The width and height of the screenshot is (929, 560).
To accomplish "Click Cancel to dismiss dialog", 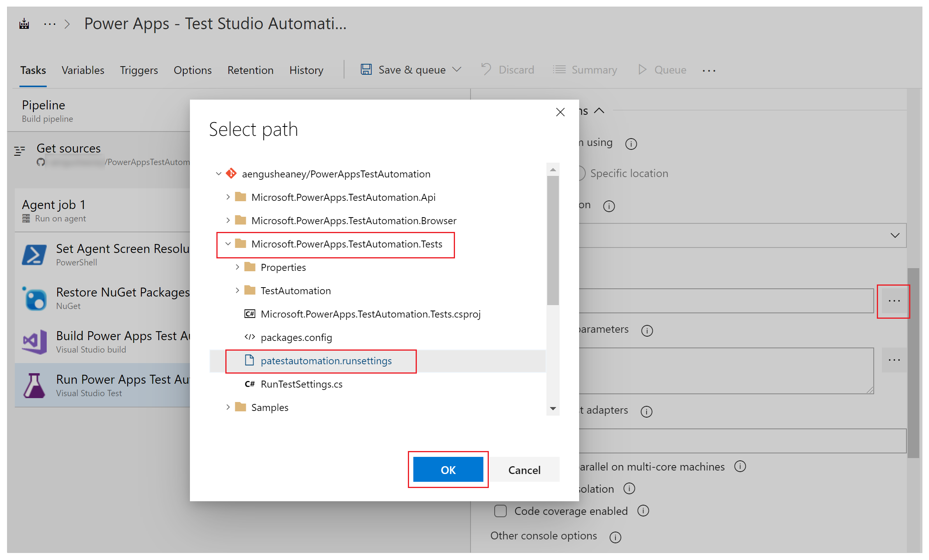I will point(524,469).
